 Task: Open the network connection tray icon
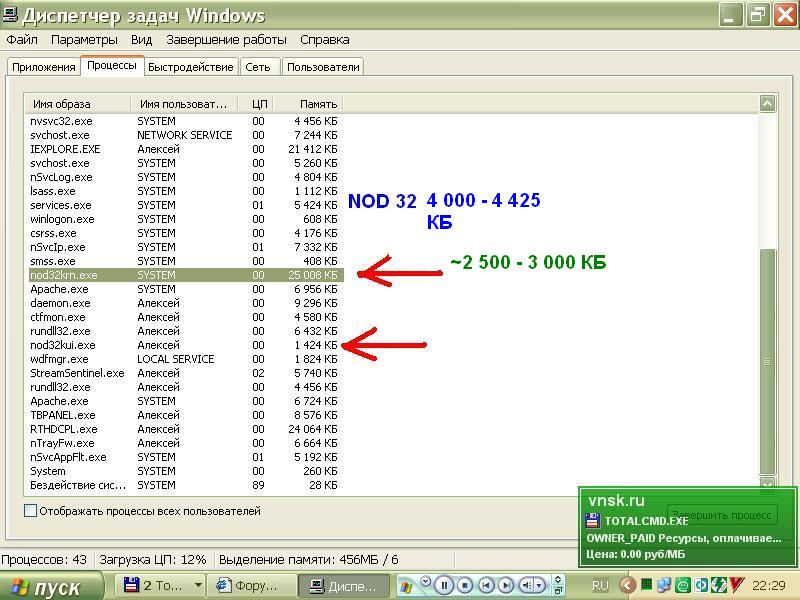point(664,585)
